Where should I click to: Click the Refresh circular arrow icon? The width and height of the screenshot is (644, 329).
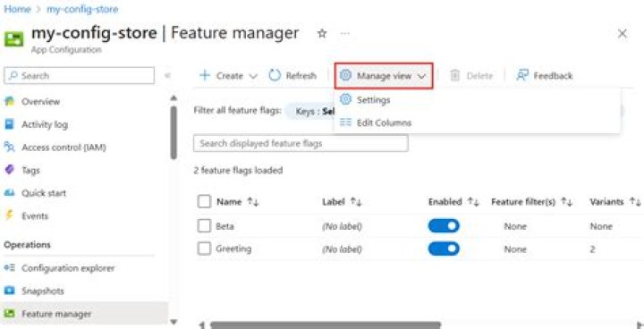275,76
